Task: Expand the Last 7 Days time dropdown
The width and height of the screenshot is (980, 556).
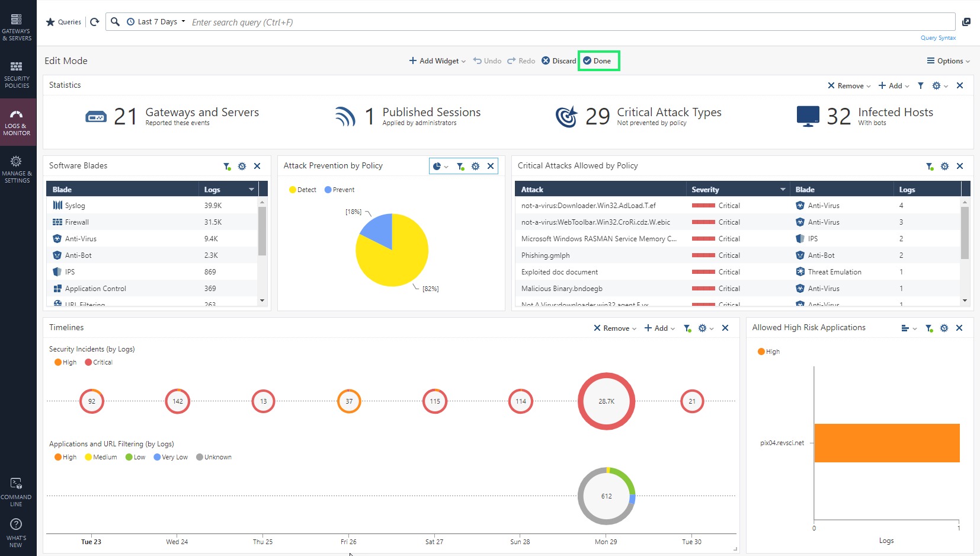Action: pyautogui.click(x=156, y=22)
